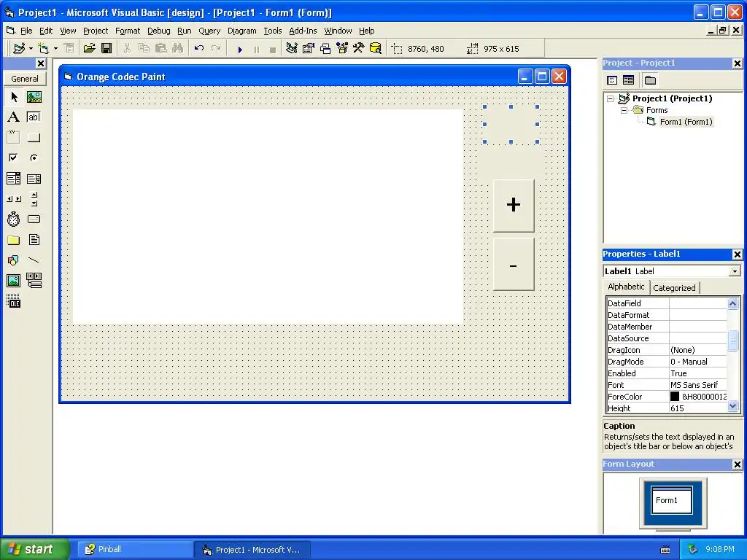
Task: Open the Add-Ins menu
Action: 303,31
